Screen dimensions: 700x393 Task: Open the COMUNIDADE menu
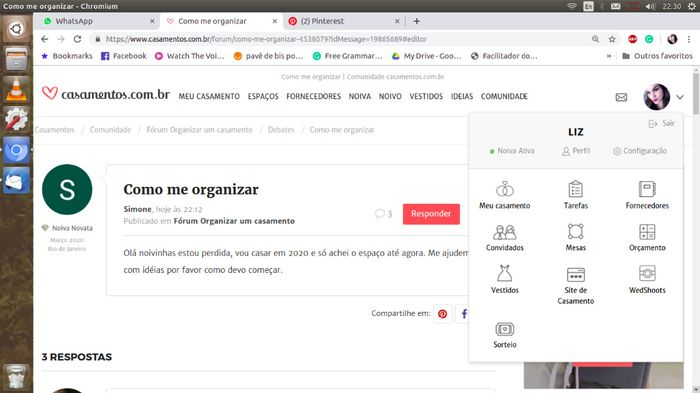click(x=504, y=96)
